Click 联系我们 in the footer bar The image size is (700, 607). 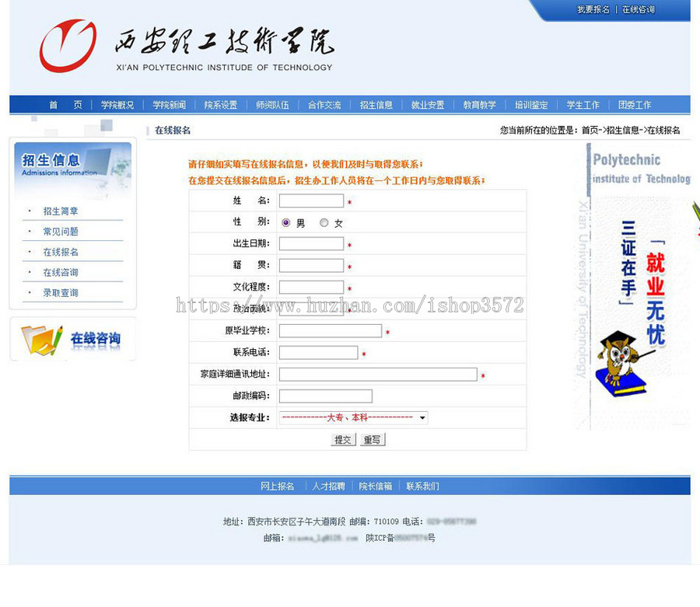click(x=422, y=486)
